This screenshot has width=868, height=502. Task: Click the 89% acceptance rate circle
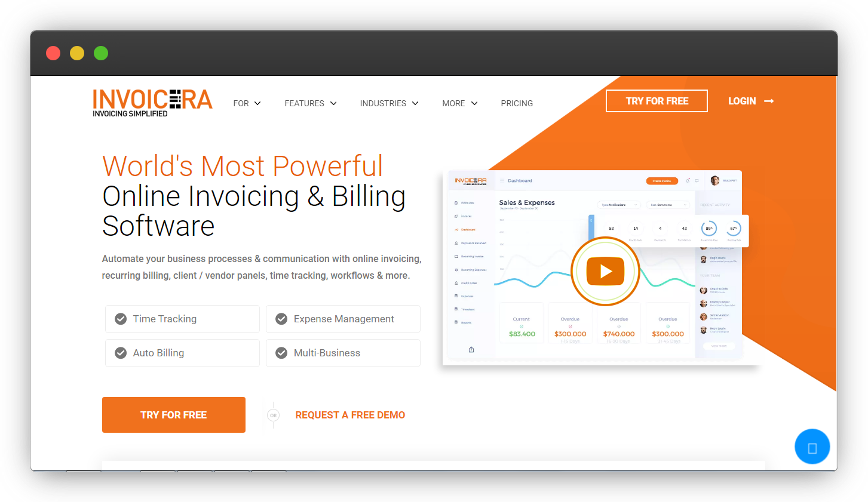click(x=709, y=228)
